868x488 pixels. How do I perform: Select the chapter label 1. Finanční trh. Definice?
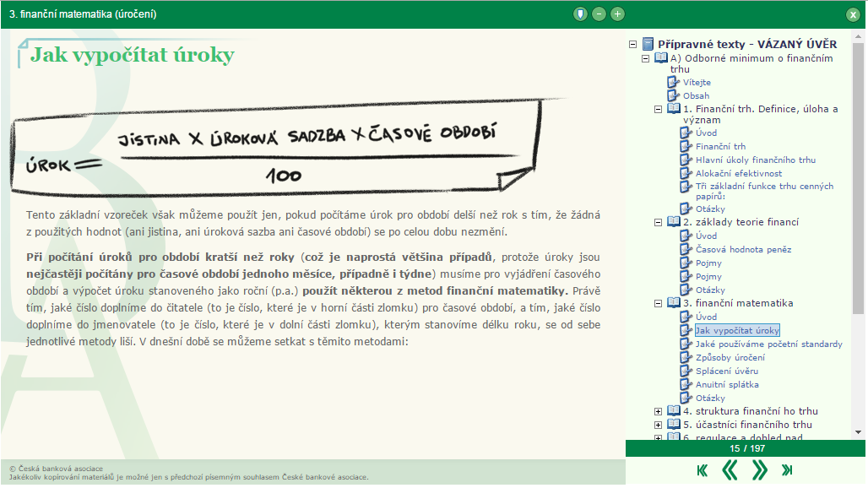tap(761, 114)
